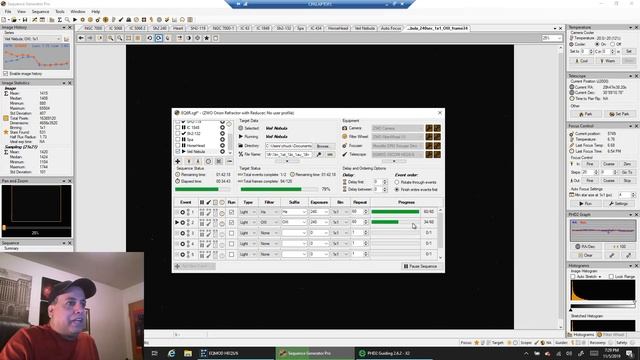The image size is (640, 360).
Task: Check the HorseHead target checkbox
Action: point(178,145)
